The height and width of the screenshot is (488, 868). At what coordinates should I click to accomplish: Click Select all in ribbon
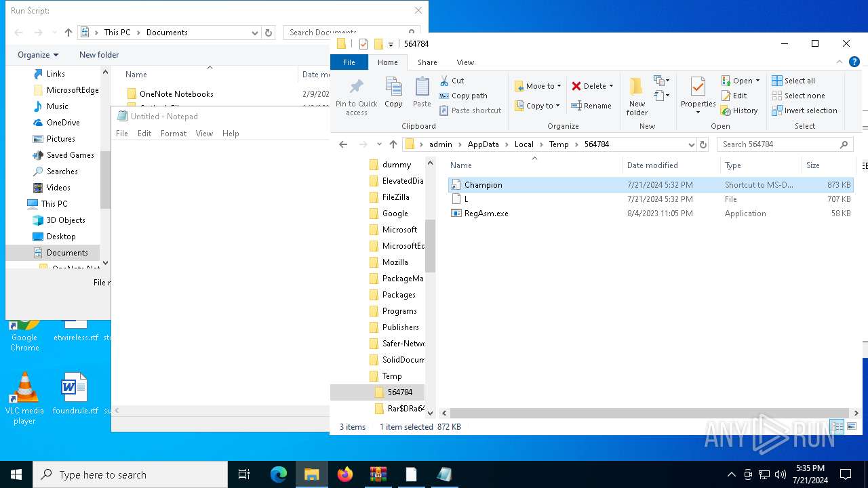[x=793, y=81]
